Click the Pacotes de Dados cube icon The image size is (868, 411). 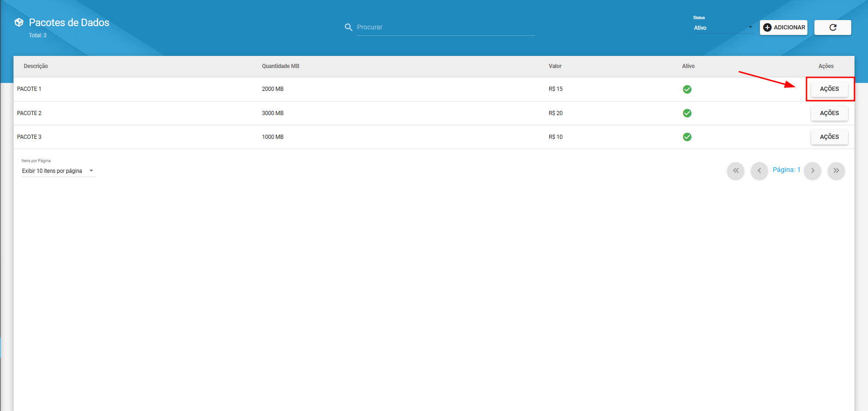[19, 22]
